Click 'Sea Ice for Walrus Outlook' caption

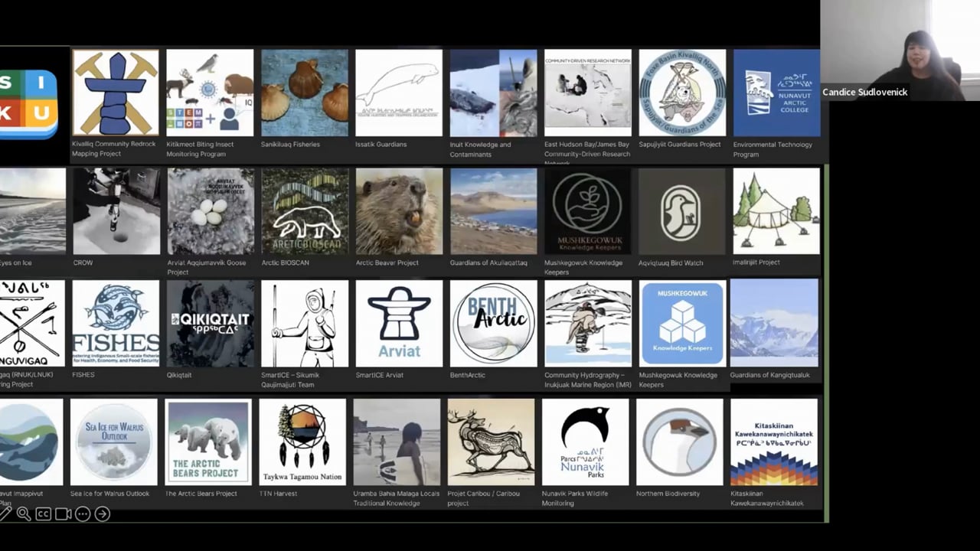(109, 494)
